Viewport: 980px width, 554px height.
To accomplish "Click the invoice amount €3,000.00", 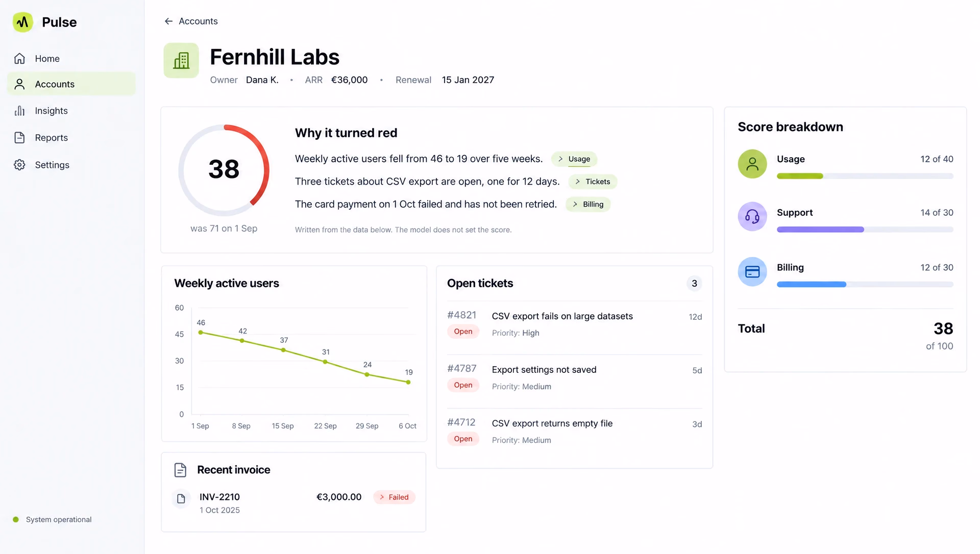I will pos(339,497).
